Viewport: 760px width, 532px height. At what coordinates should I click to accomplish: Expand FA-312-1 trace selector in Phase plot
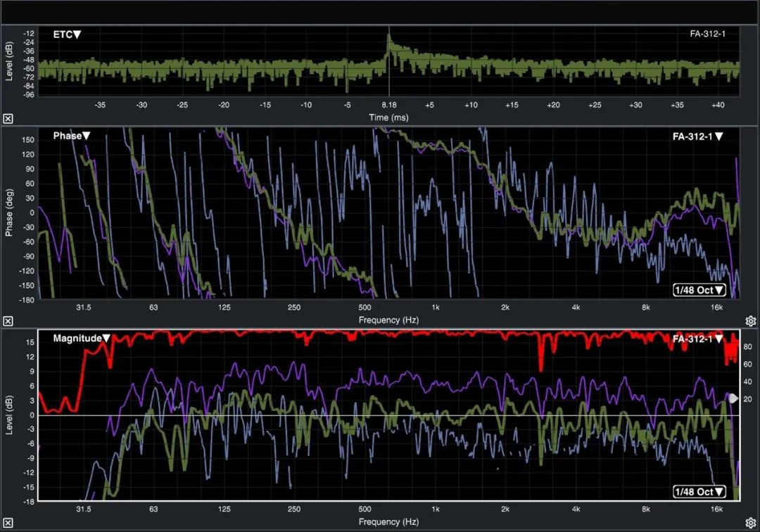click(x=698, y=137)
